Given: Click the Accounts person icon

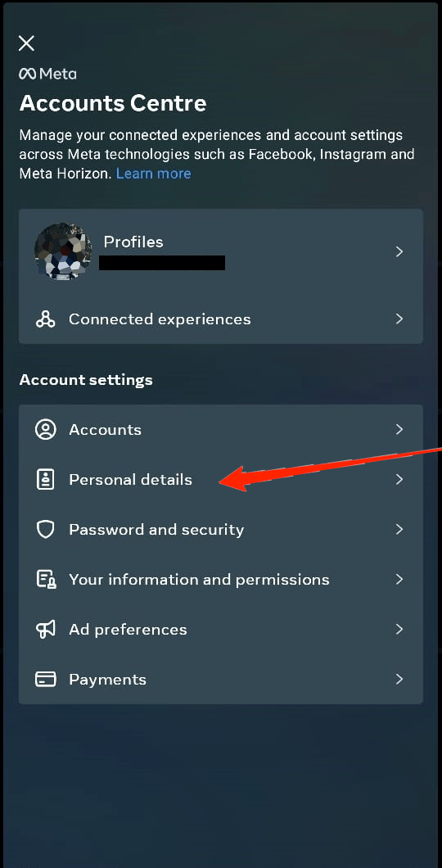Looking at the screenshot, I should click(45, 430).
